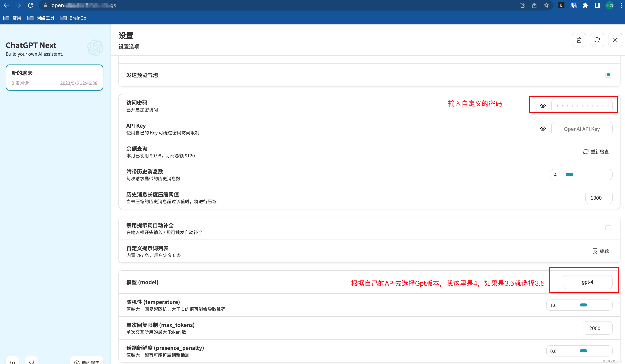The height and width of the screenshot is (364, 625).
Task: Expand the BrainCo bookmark folder
Action: (x=73, y=18)
